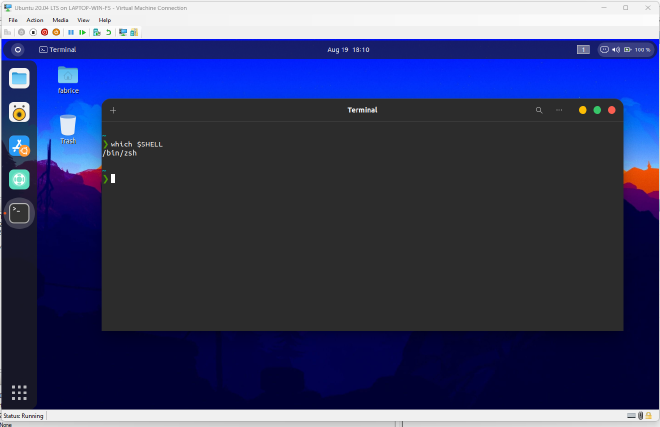
Task: Click the Terminal icon in the dock
Action: point(19,212)
